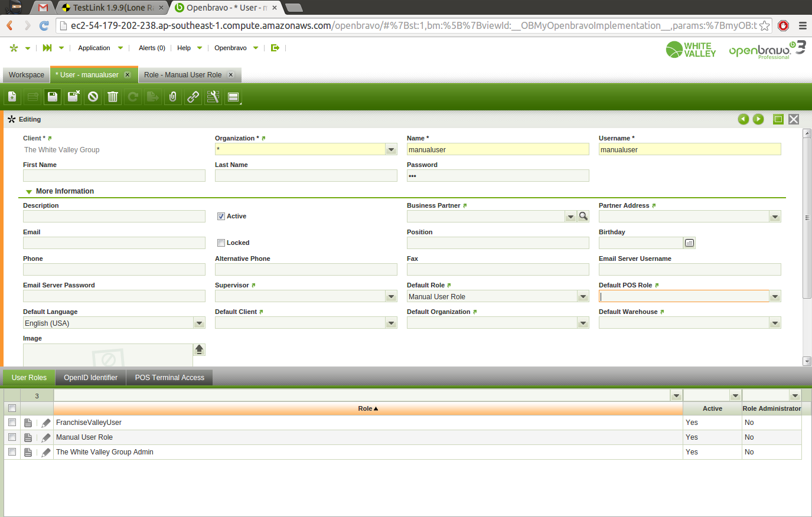Uncheck the Active checkbox
Screen dimensions: 812x517
(221, 217)
